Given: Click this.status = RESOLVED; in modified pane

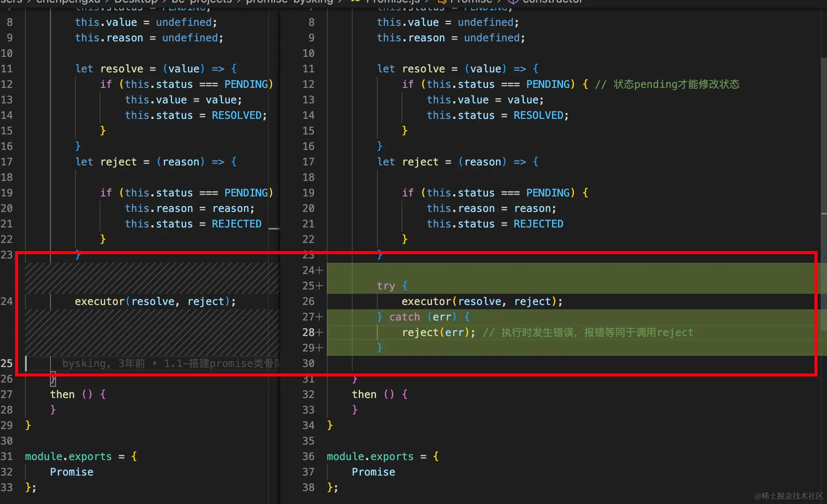Looking at the screenshot, I should (498, 115).
